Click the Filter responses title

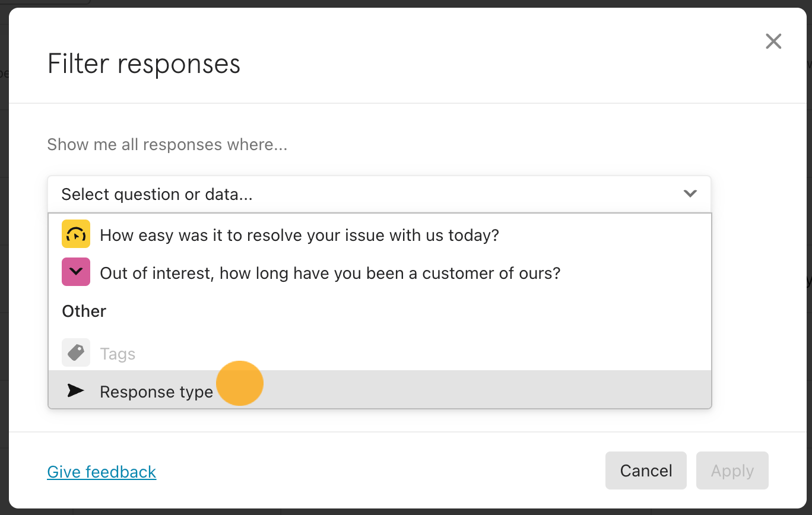click(x=144, y=63)
